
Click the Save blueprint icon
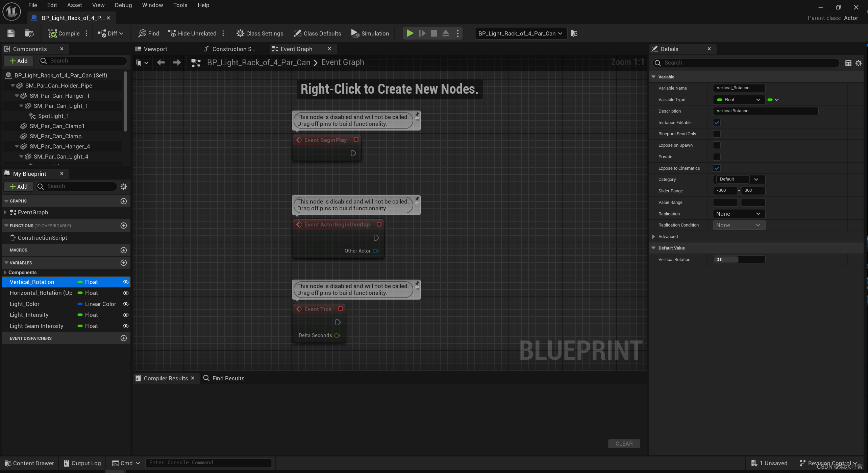point(11,33)
